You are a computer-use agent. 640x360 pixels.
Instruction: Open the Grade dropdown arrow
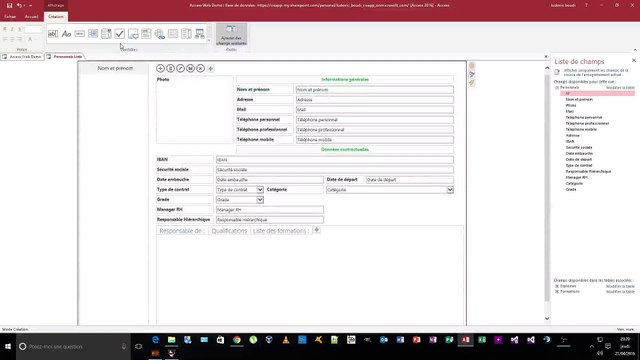[260, 200]
